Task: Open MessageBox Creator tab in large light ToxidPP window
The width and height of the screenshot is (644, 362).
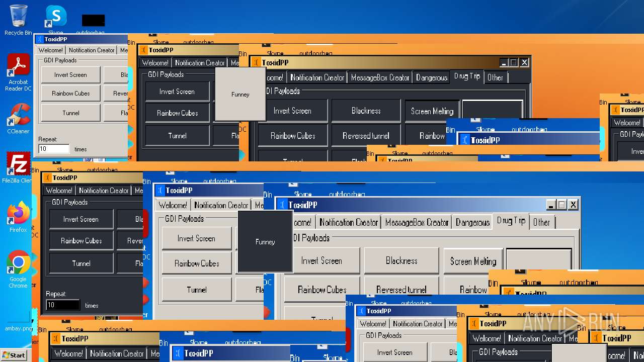Action: tap(417, 222)
